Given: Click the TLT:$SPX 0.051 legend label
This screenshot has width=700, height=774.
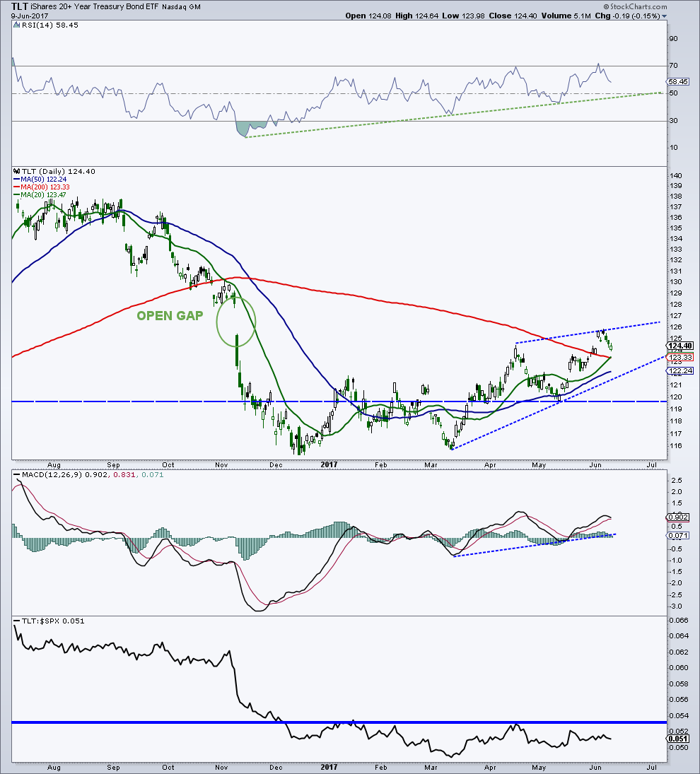Looking at the screenshot, I should click(x=53, y=621).
